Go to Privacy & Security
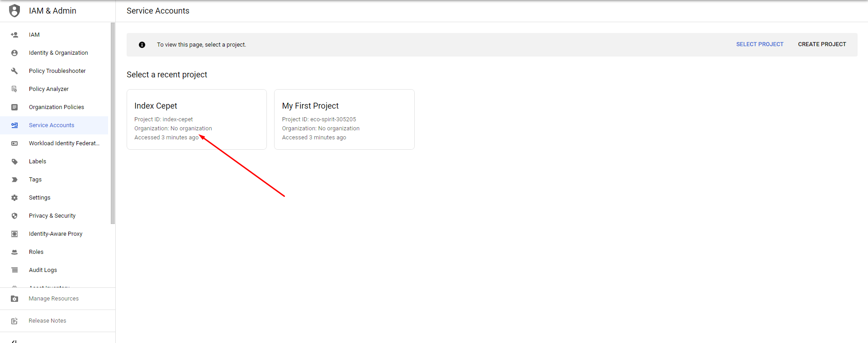Image resolution: width=868 pixels, height=343 pixels. click(54, 216)
